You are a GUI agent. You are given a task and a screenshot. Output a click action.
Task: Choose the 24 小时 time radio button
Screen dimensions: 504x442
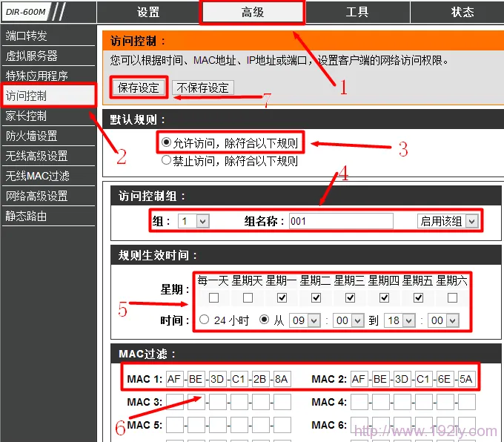(205, 320)
